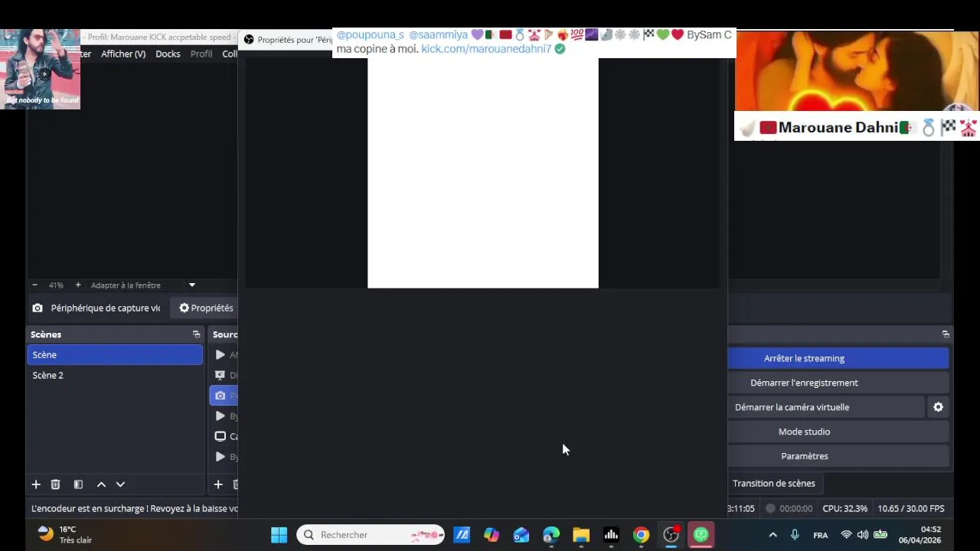980x551 pixels.
Task: Select the camera source row in Sources
Action: pyautogui.click(x=224, y=396)
